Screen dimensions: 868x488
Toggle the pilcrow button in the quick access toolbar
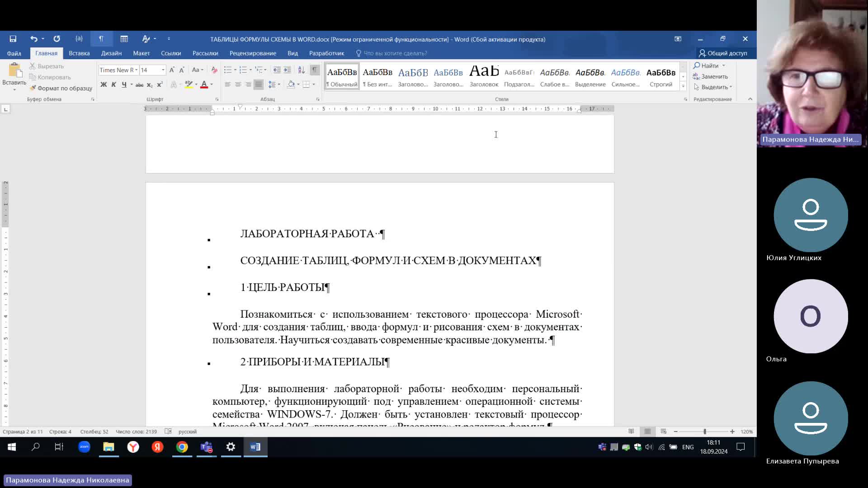[x=101, y=39]
